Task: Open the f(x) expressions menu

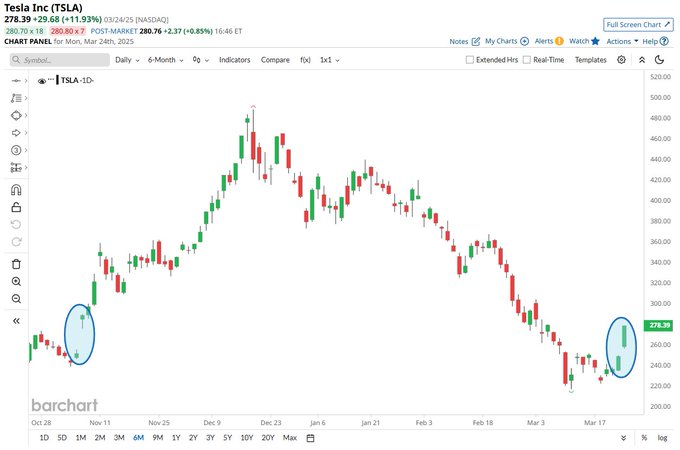Action: [x=305, y=60]
